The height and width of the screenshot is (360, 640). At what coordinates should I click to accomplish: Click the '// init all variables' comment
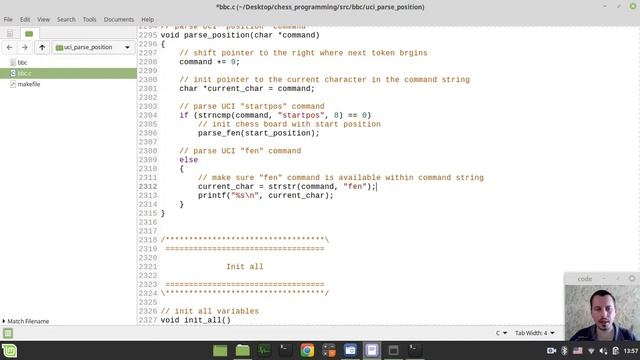[x=209, y=311]
